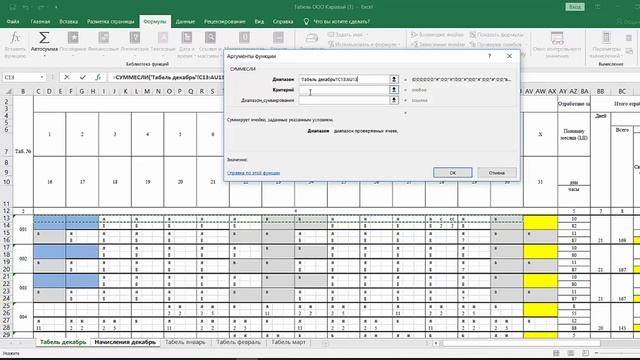
Task: Click into the Критерий input field
Action: [344, 89]
